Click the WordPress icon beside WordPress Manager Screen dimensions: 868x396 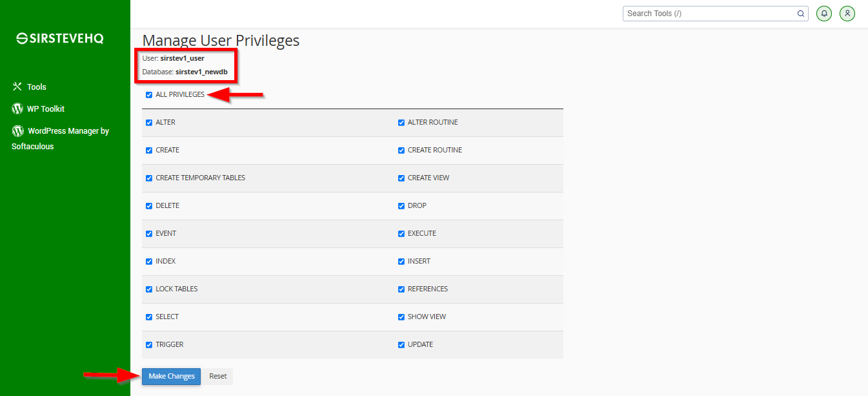18,130
